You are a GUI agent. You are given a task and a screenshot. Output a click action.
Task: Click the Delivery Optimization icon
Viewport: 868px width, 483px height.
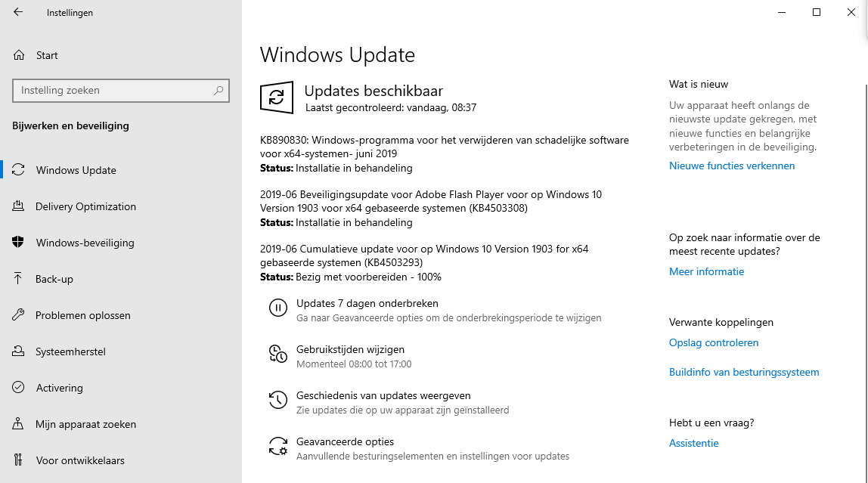tap(18, 206)
